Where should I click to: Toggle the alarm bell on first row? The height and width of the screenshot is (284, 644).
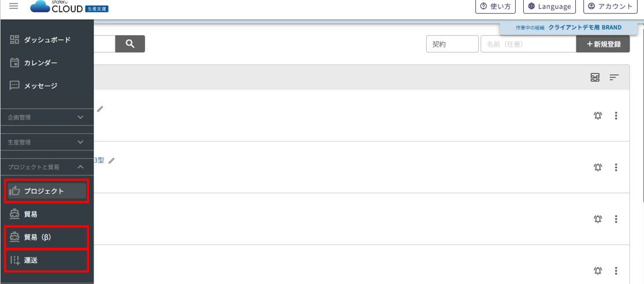[x=598, y=116]
